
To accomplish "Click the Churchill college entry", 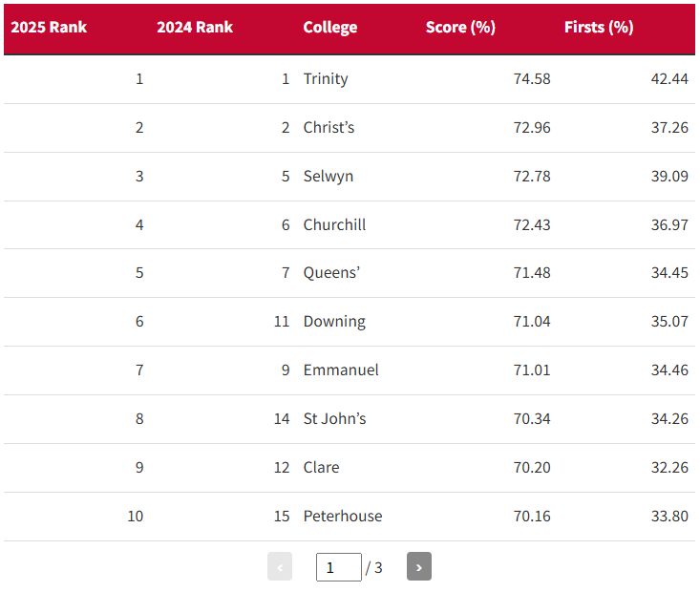I will pos(334,225).
